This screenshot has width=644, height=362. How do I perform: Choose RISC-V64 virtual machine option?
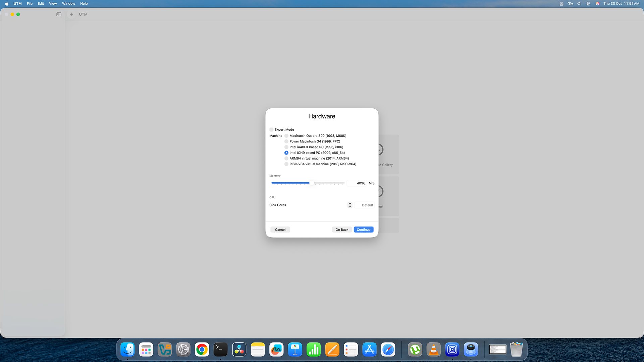pos(286,164)
